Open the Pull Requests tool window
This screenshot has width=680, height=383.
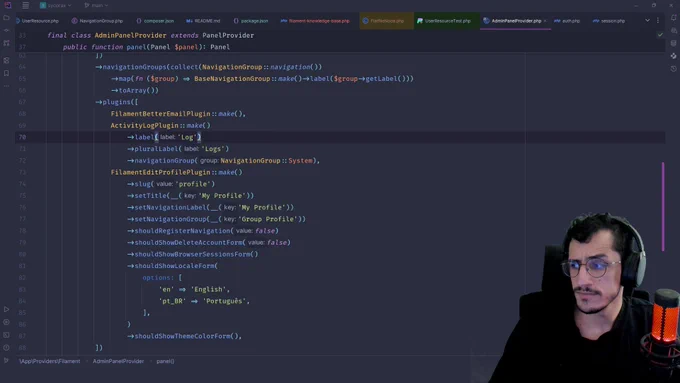[x=6, y=43]
